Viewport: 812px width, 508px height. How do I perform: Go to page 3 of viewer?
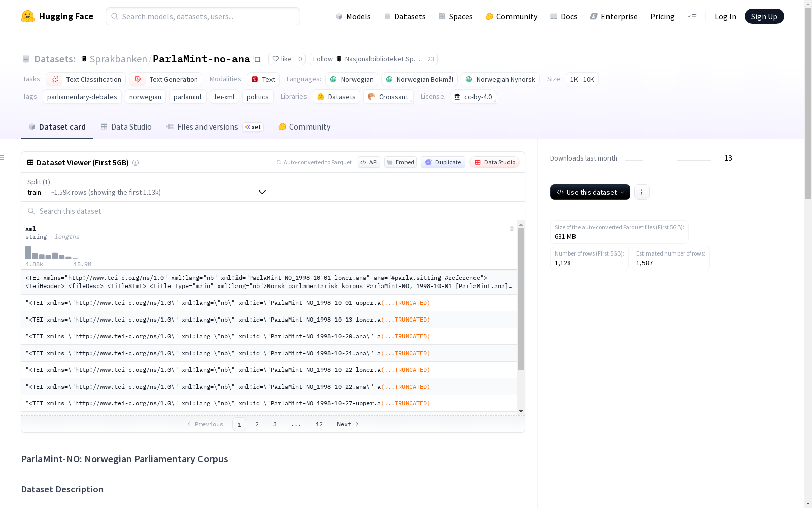[275, 424]
